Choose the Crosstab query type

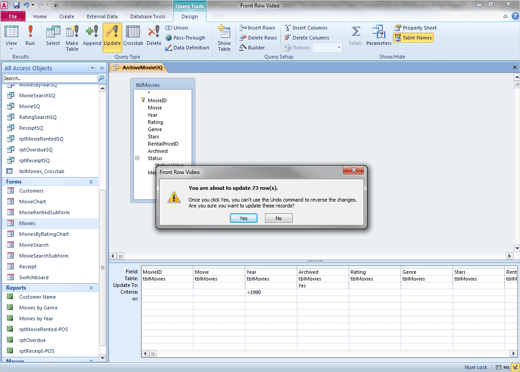point(133,36)
